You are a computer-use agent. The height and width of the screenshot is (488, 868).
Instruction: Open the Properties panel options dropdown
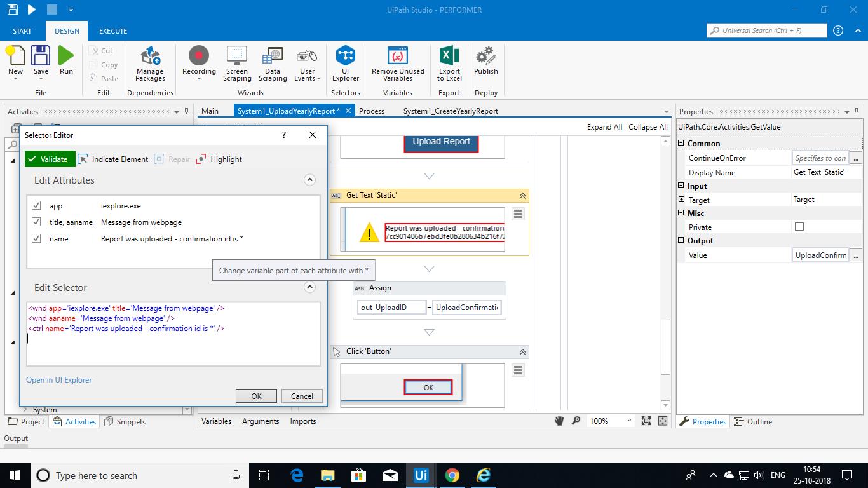(848, 112)
